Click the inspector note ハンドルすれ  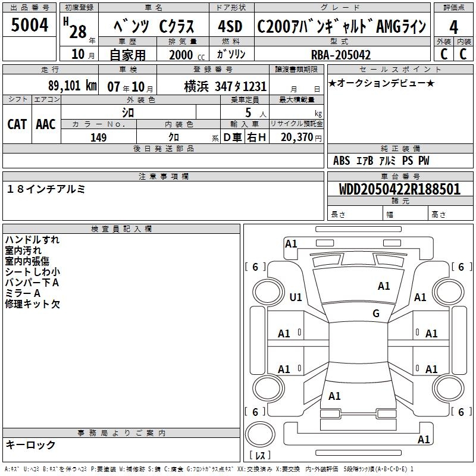pyautogui.click(x=32, y=240)
